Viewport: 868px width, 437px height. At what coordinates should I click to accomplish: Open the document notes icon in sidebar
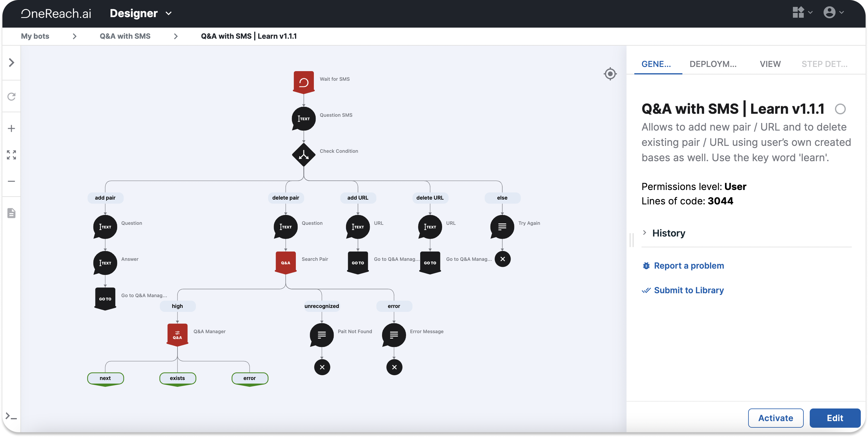(x=11, y=213)
